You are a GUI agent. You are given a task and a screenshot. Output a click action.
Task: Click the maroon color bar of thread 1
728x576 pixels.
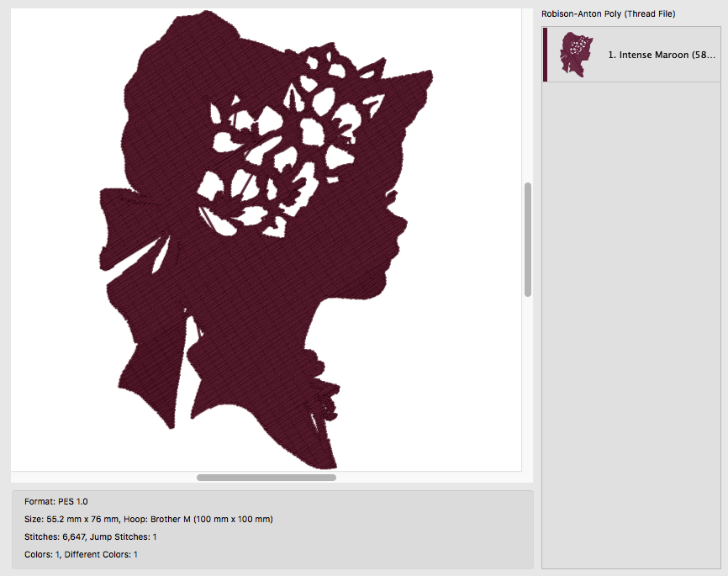(x=545, y=55)
